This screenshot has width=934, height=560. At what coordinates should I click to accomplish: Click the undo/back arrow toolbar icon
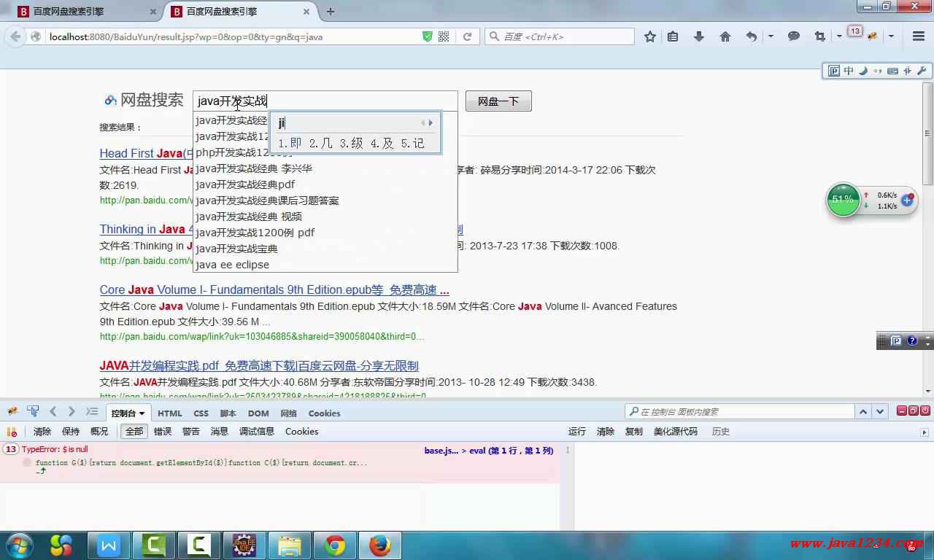(x=751, y=36)
